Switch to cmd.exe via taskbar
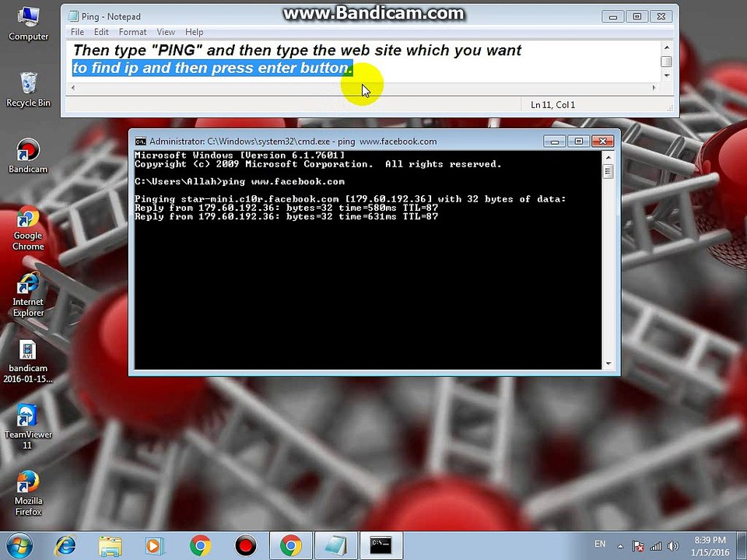 point(381,546)
